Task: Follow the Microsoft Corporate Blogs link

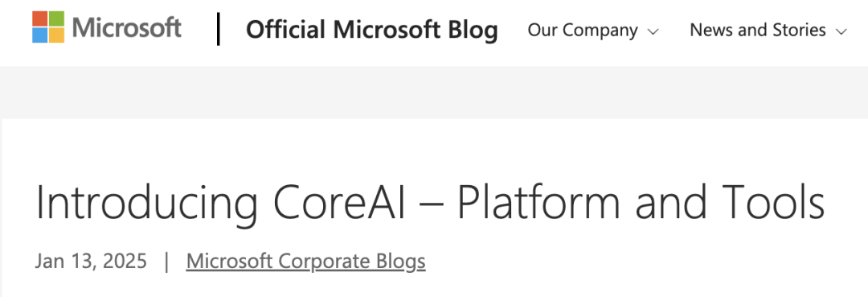Action: (305, 261)
